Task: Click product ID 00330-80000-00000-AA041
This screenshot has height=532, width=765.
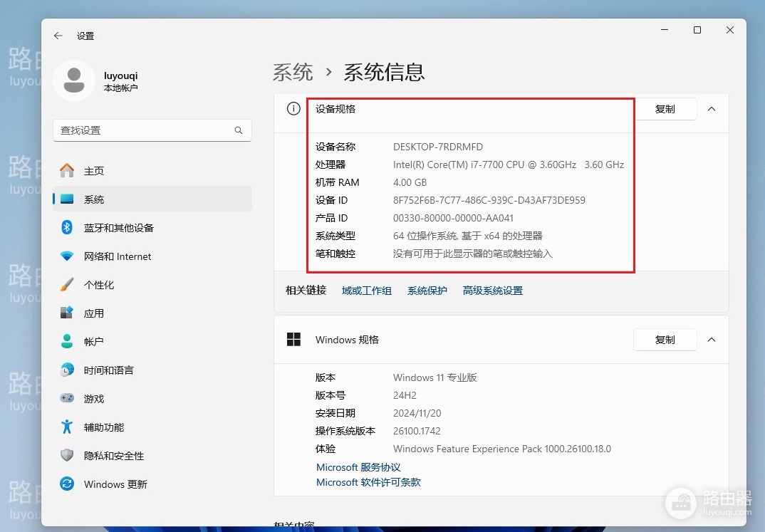Action: pyautogui.click(x=453, y=218)
